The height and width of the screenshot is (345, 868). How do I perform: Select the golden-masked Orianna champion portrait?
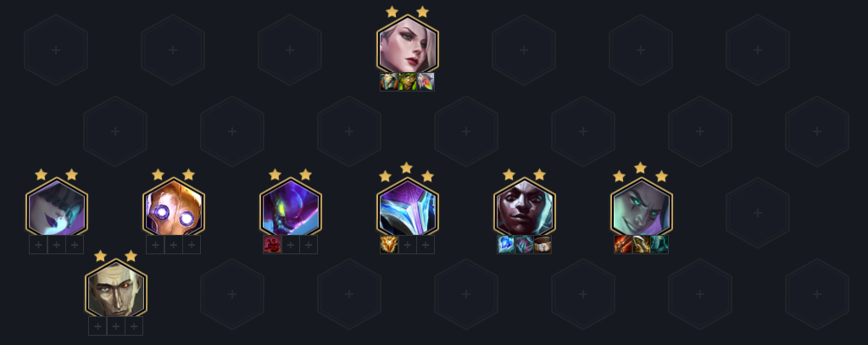[173, 208]
